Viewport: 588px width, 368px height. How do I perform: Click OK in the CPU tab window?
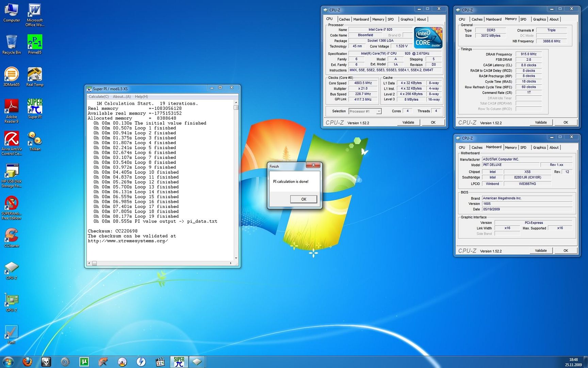pyautogui.click(x=433, y=123)
